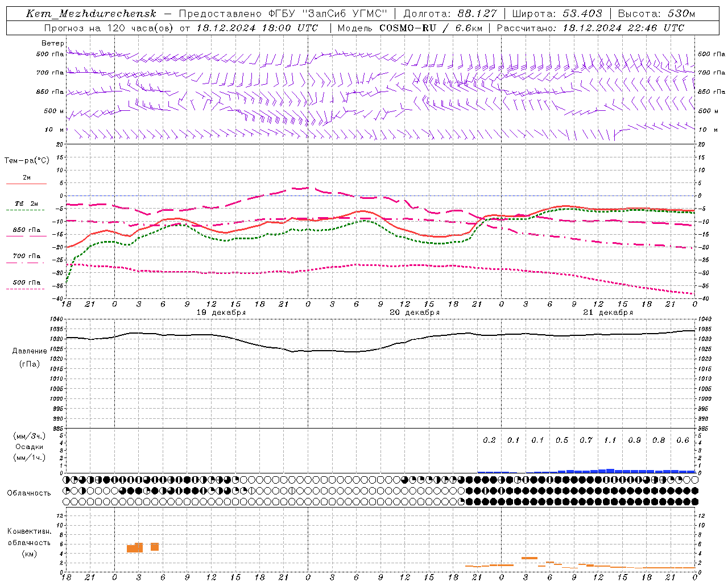This screenshot has height=582, width=728.
Task: Click the (мм/1ч.) unit label
Action: point(30,458)
